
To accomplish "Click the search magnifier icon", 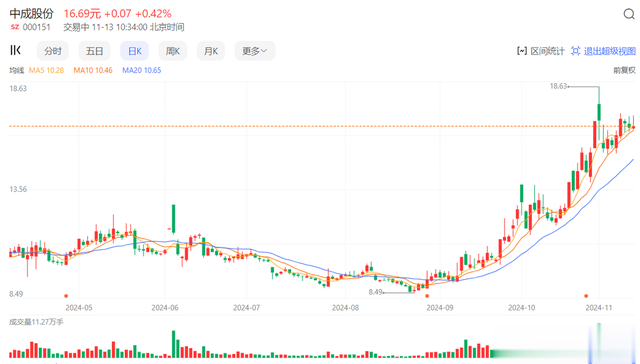I will tap(629, 14).
